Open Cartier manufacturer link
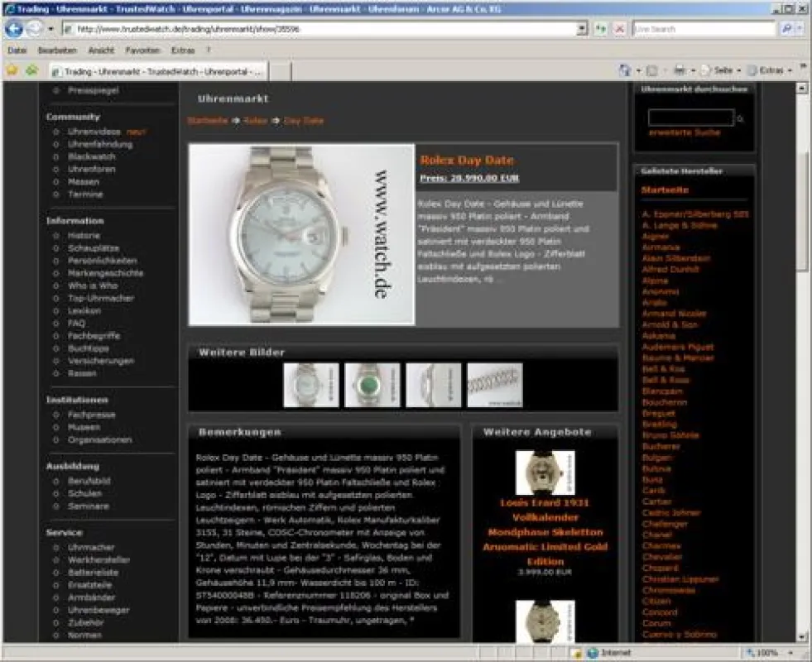 tap(656, 501)
